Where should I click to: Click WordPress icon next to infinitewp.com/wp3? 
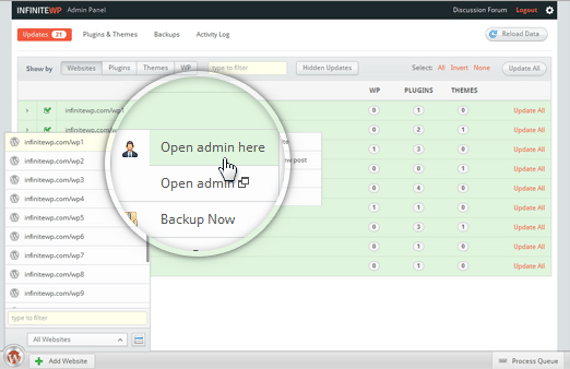[15, 180]
